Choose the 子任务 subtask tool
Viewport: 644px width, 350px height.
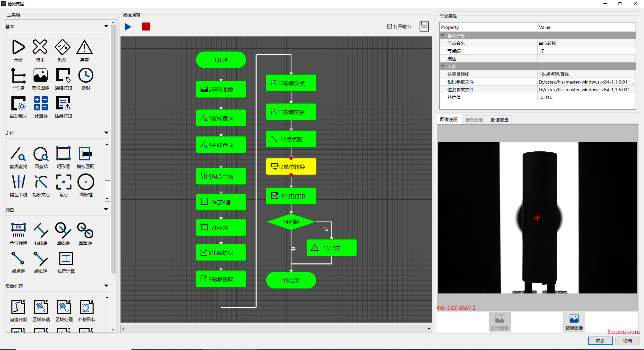[x=18, y=75]
